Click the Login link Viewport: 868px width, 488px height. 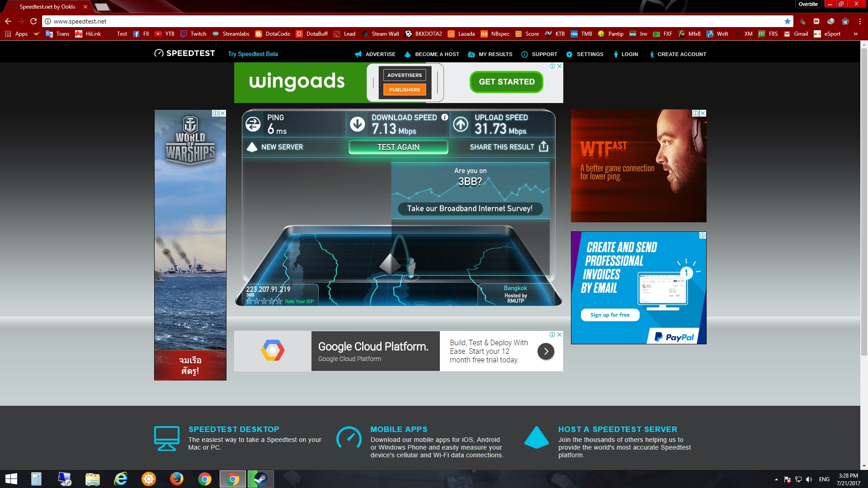point(626,54)
